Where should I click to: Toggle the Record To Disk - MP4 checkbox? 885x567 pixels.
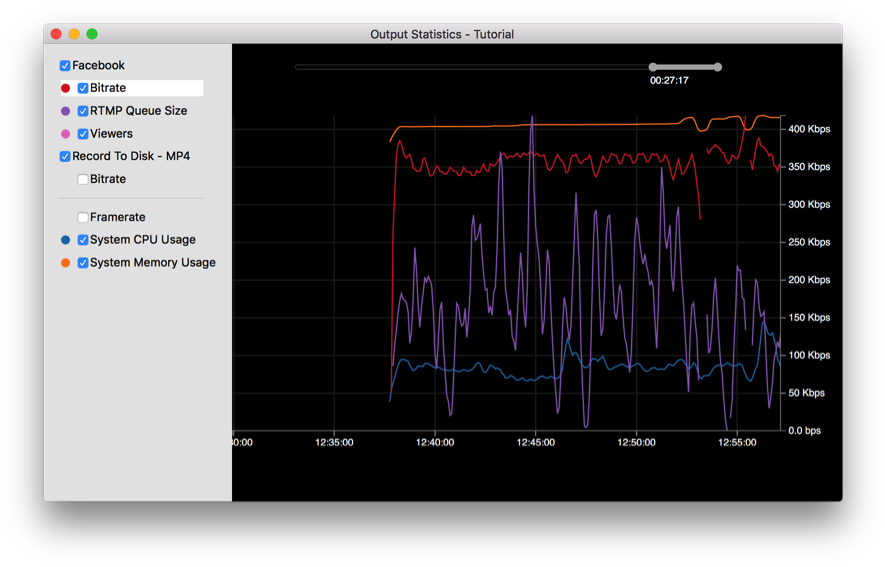(x=65, y=156)
